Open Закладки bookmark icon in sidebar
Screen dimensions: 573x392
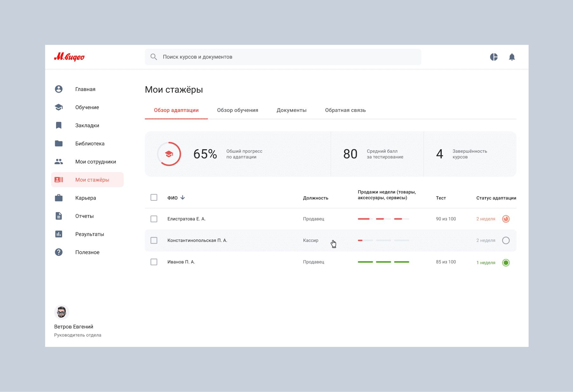pos(59,125)
